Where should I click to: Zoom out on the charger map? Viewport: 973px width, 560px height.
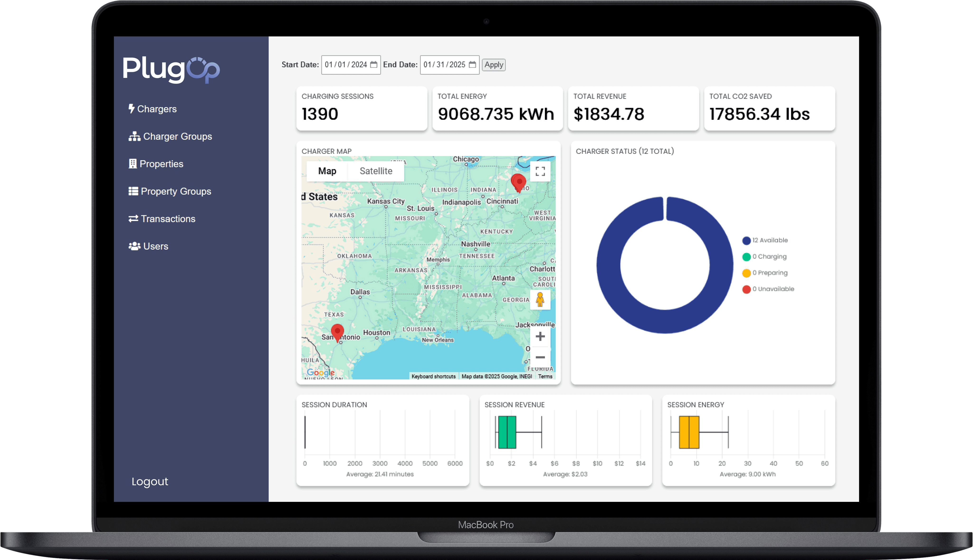click(540, 358)
